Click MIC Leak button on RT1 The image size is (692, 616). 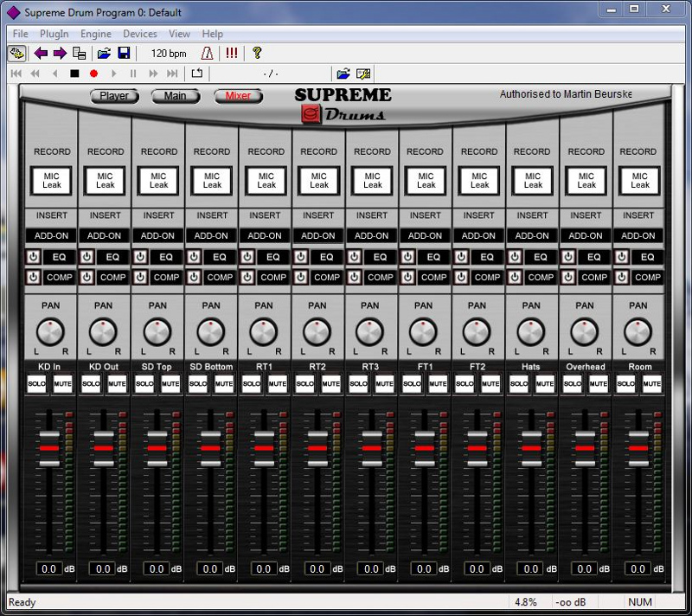(266, 181)
